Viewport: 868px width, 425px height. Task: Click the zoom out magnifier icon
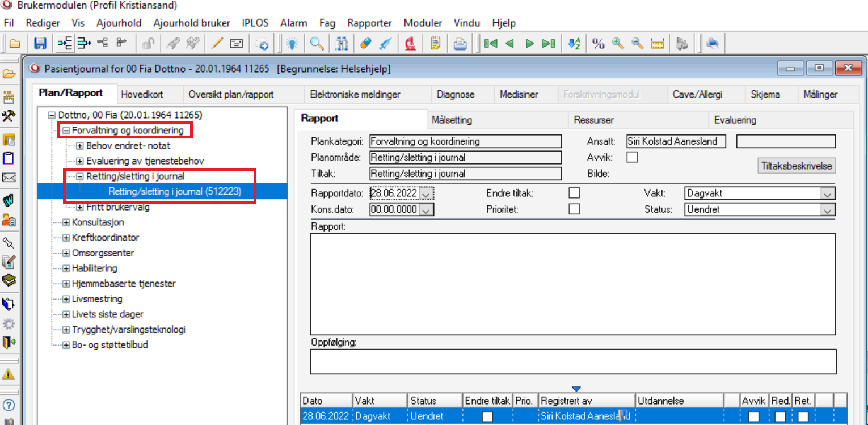[x=638, y=43]
